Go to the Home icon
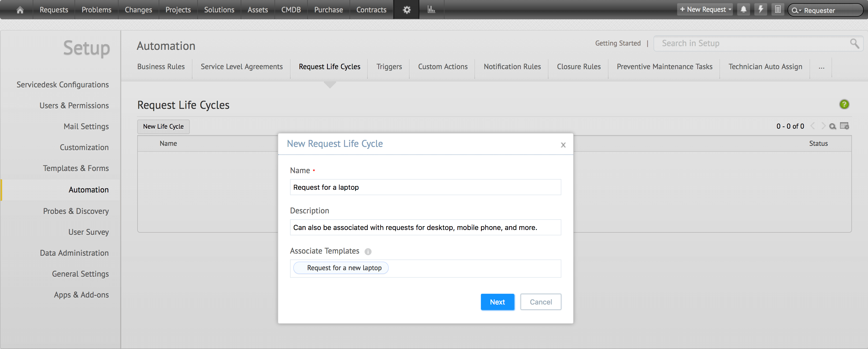The height and width of the screenshot is (349, 868). [x=20, y=10]
